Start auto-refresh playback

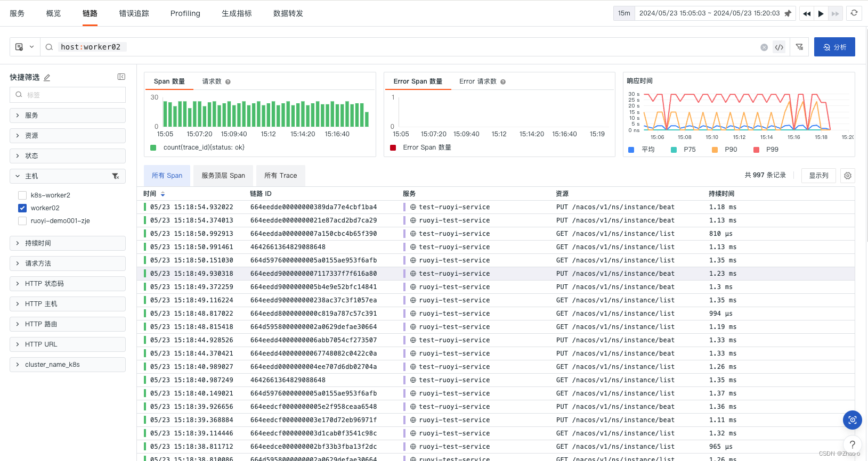(821, 13)
